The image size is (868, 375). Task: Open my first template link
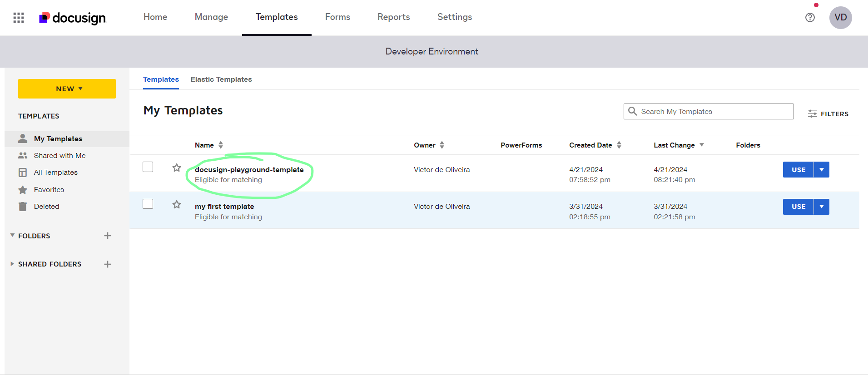(x=224, y=207)
